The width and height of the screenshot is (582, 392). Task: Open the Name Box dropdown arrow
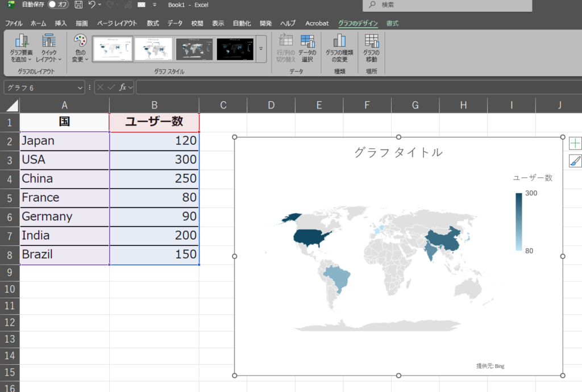80,87
